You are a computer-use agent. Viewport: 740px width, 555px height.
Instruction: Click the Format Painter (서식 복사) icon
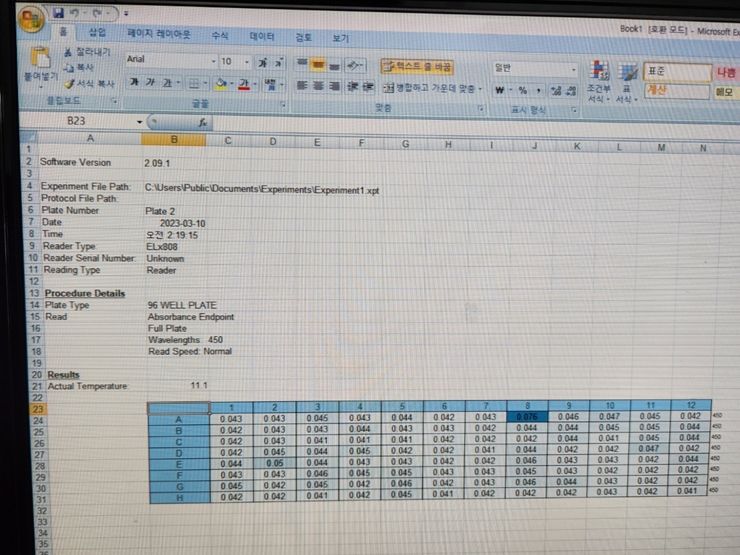click(70, 84)
